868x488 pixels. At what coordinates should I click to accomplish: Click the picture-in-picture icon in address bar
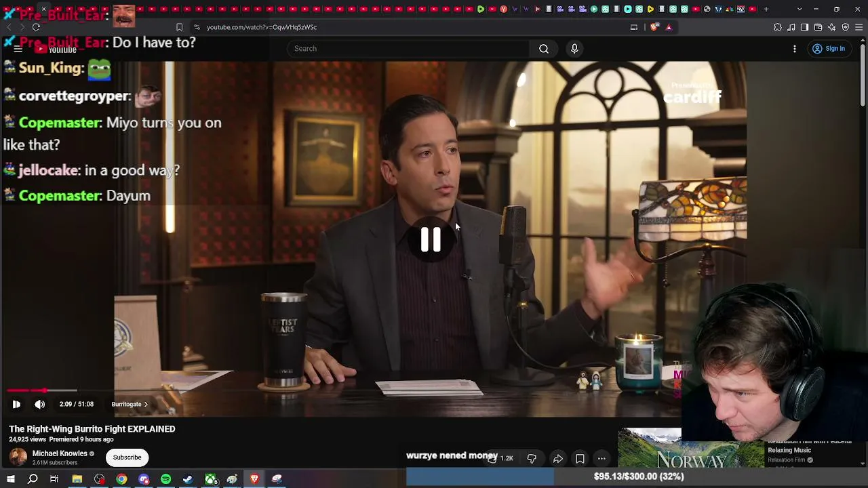click(x=634, y=27)
